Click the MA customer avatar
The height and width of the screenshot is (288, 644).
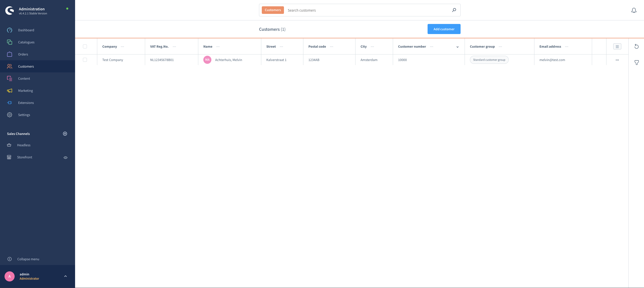tap(207, 60)
